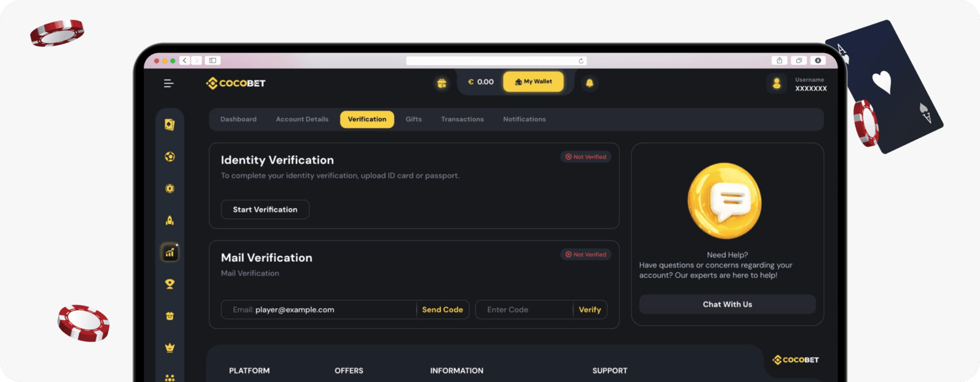This screenshot has height=382, width=980.
Task: Click the browser downloads icon
Action: (818, 60)
